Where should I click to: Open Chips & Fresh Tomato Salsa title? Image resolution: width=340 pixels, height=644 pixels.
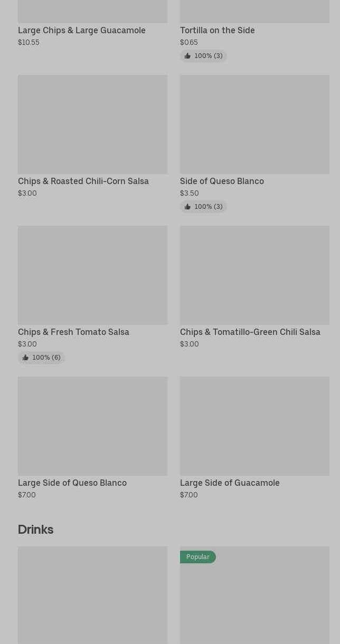click(73, 332)
